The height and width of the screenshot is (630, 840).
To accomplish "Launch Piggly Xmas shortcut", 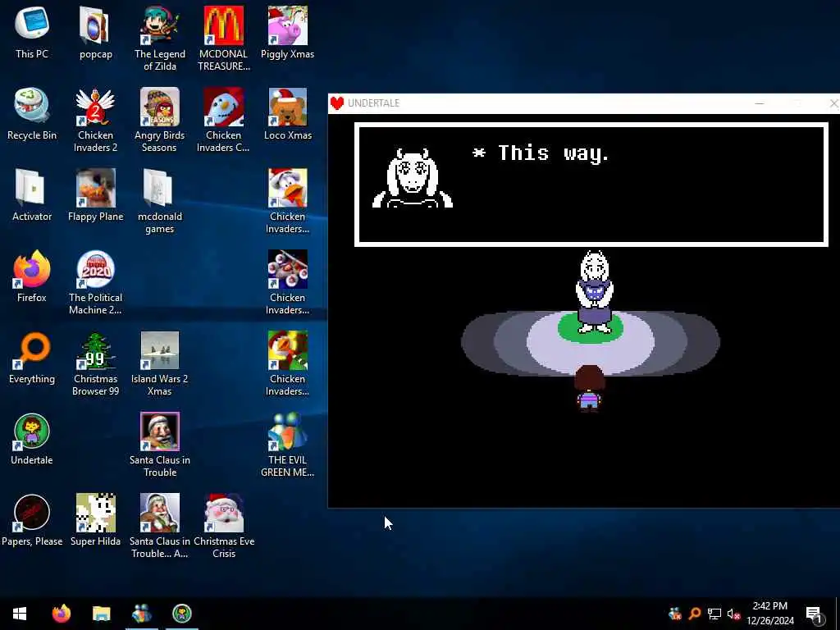I will coord(288,32).
